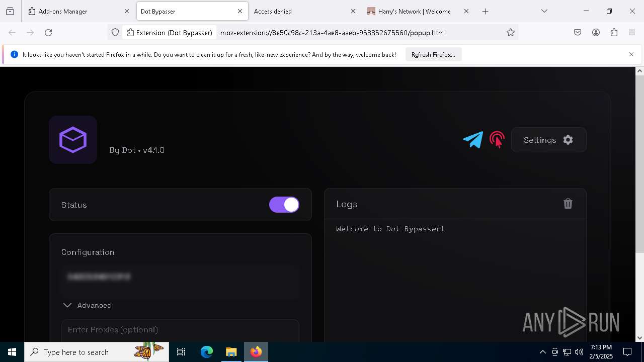
Task: Open Firefox View
Action: tap(10, 11)
